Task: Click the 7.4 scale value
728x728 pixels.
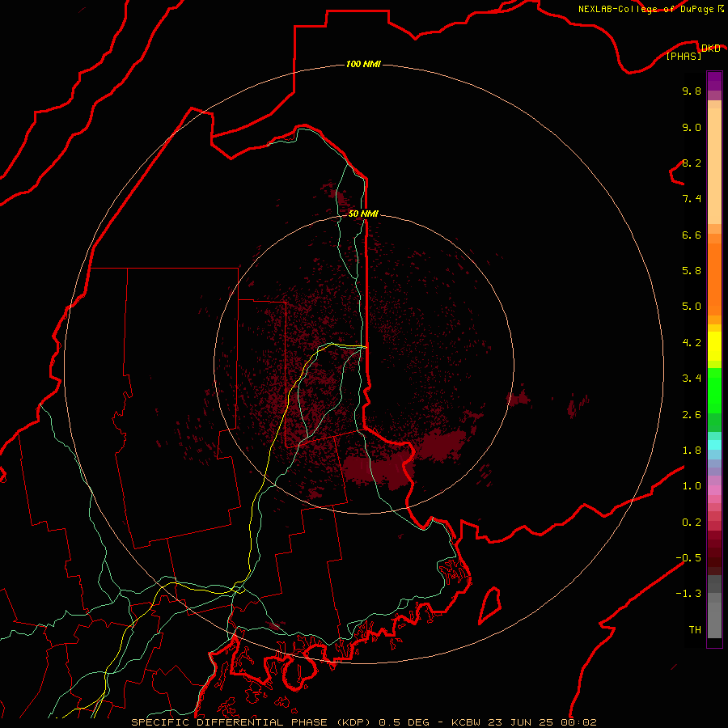Action: pos(692,199)
